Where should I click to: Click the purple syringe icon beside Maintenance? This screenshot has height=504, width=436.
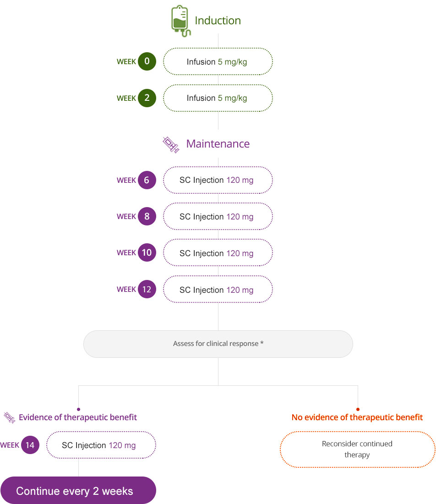pos(171,145)
